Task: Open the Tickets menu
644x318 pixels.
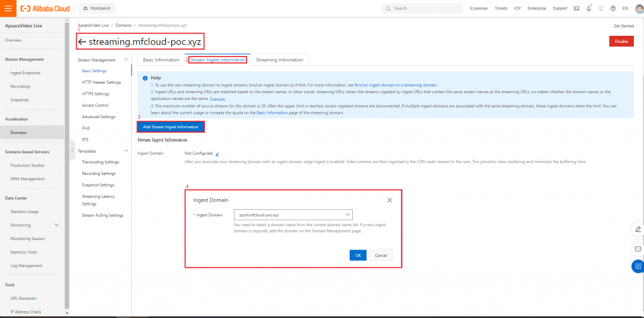Action: [501, 8]
